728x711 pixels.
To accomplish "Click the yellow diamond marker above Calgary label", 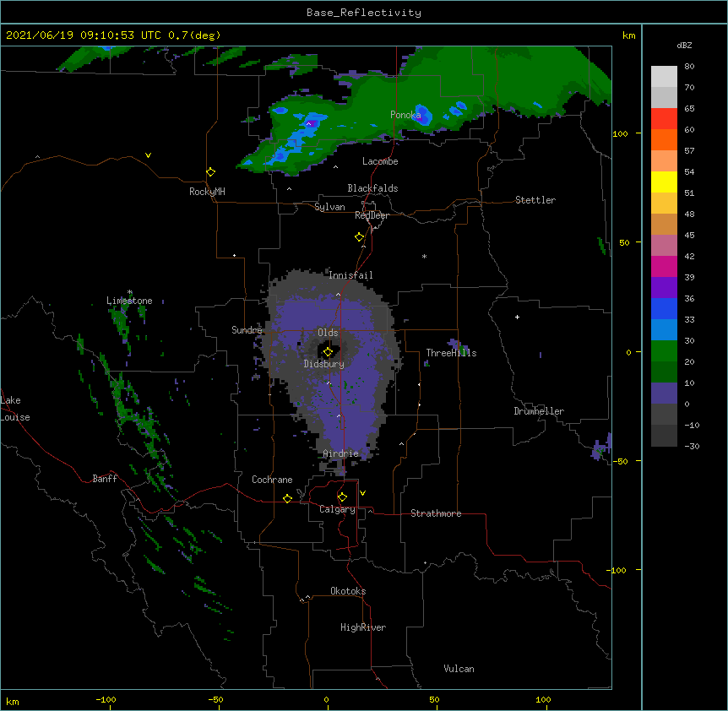I will click(x=342, y=497).
